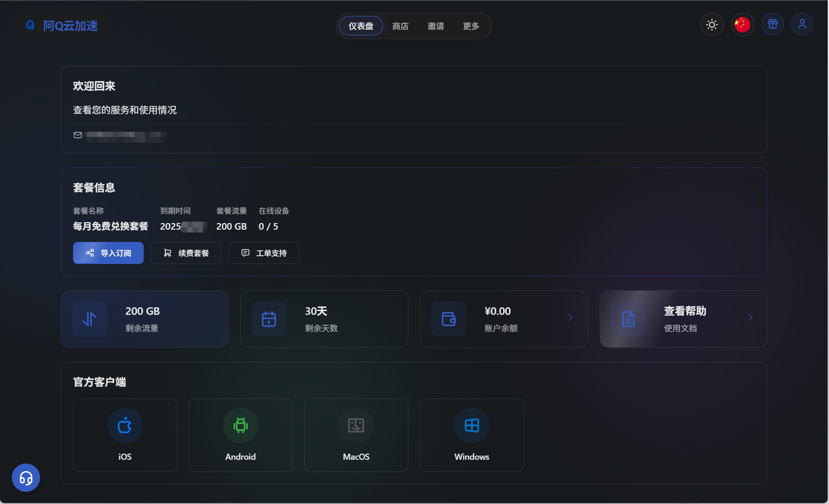
Task: Select the Android client icon
Action: coord(240,426)
